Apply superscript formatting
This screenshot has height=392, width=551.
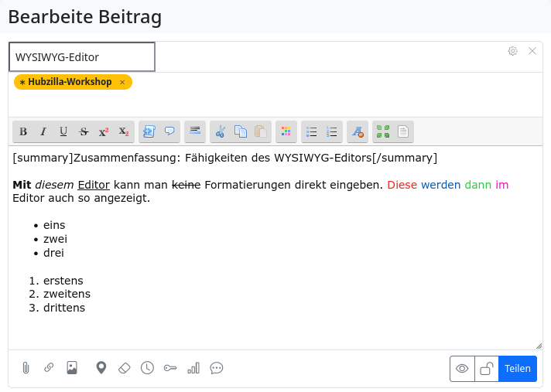tap(104, 131)
